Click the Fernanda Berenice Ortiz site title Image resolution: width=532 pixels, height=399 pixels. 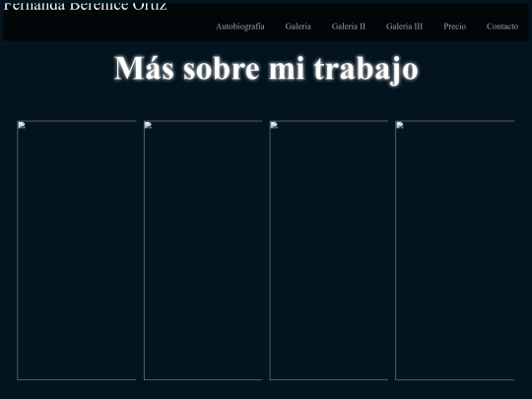tap(85, 6)
